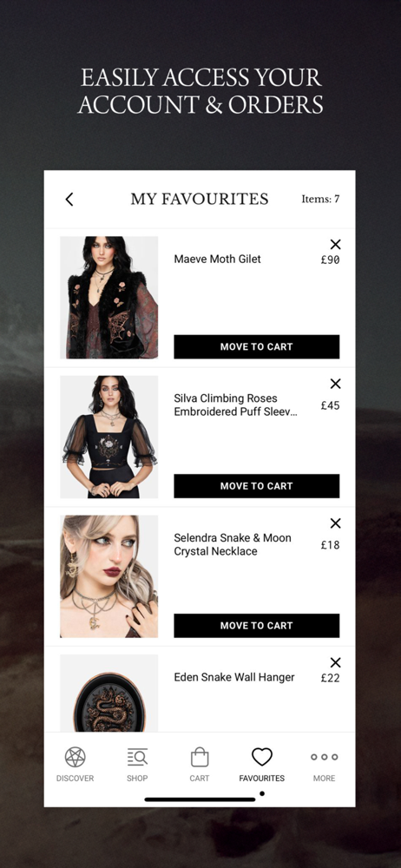
Task: Open Maeve Moth Gilet product image
Action: 109,298
